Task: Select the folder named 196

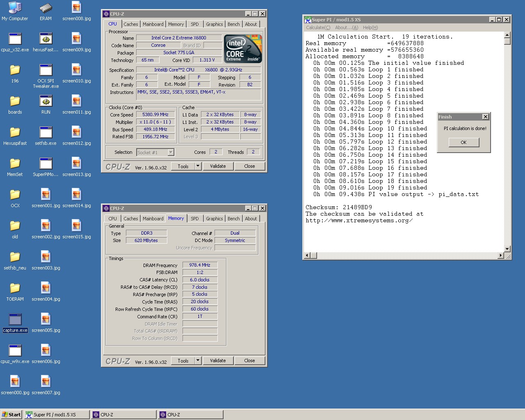Action: click(15, 73)
